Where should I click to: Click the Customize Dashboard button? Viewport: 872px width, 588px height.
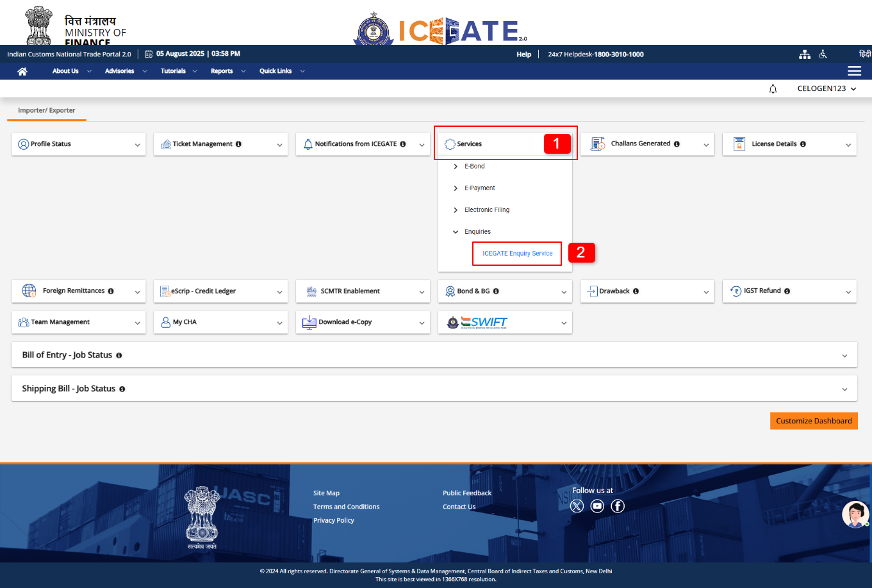coord(814,421)
